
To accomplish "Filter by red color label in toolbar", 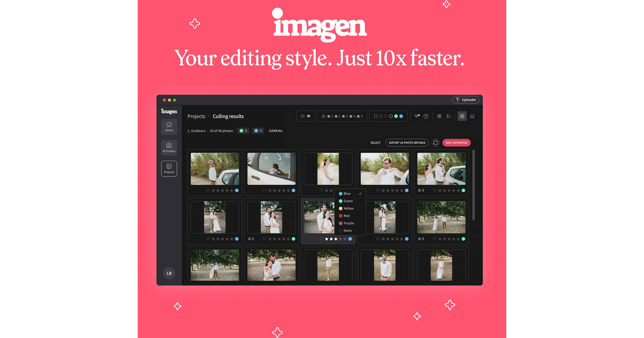I will pos(386,116).
